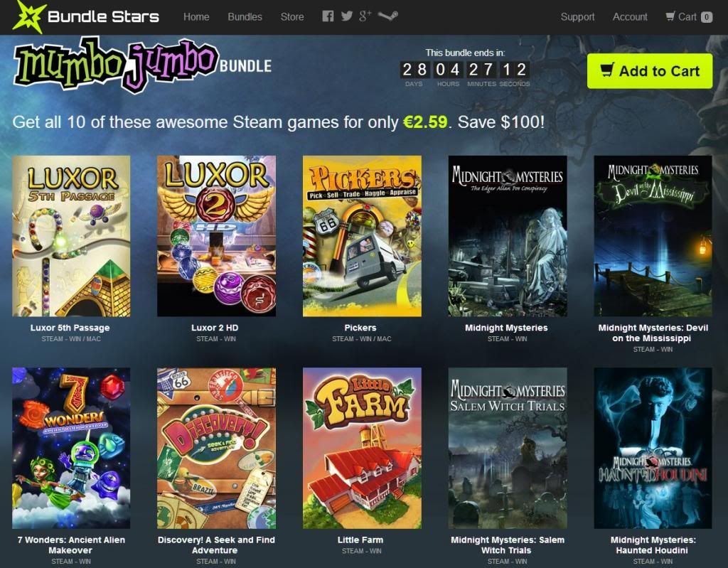Open the Twitter bird icon
Viewport: 728px width, 568px height.
click(346, 17)
